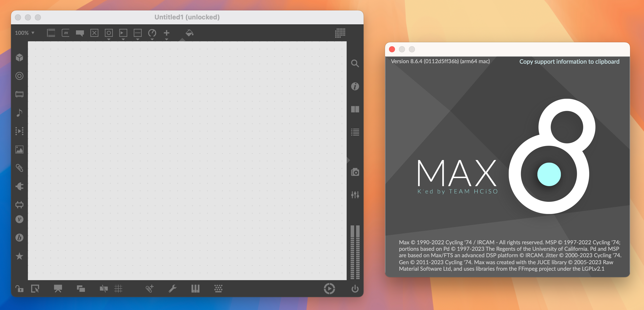Toggle the Operate While Unlocked keys icon
Viewport: 644px width, 310px height.
pos(195,289)
